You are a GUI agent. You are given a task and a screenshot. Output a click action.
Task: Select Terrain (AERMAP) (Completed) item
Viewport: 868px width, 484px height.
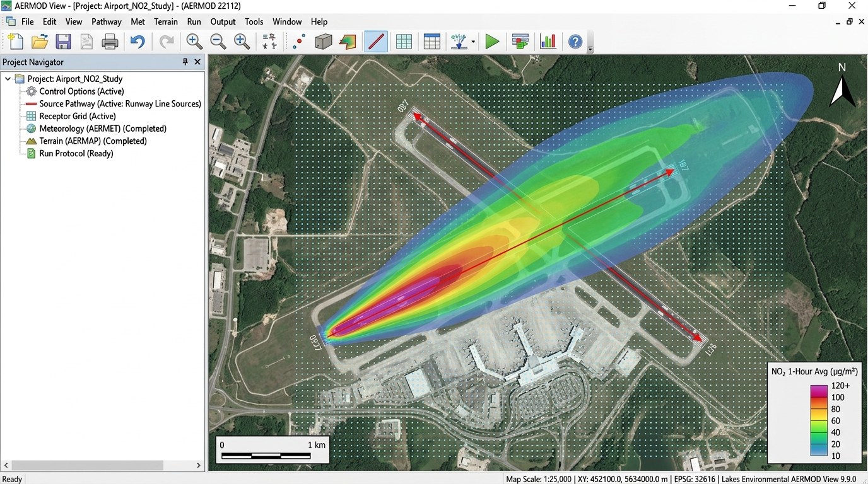pyautogui.click(x=86, y=141)
